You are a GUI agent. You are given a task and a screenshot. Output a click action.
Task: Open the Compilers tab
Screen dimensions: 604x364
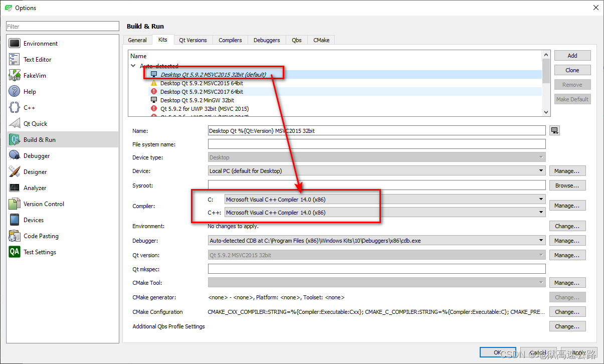click(x=230, y=40)
